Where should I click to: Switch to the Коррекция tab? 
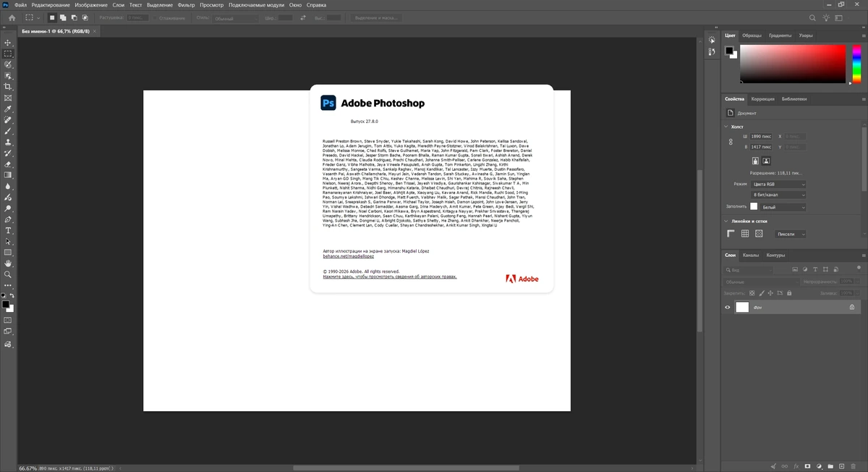762,98
